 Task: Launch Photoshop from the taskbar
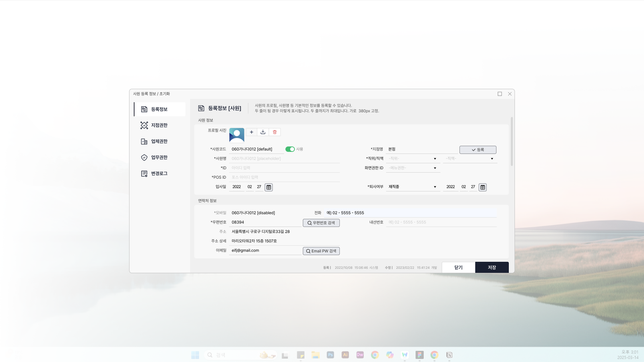click(x=330, y=355)
